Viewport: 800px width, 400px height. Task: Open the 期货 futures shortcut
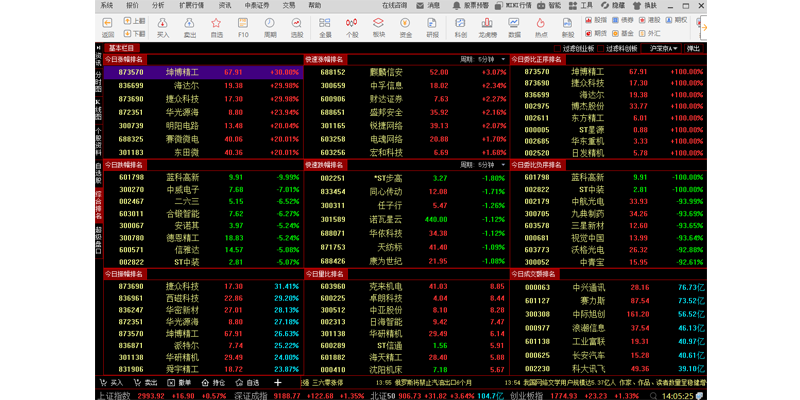click(x=596, y=33)
